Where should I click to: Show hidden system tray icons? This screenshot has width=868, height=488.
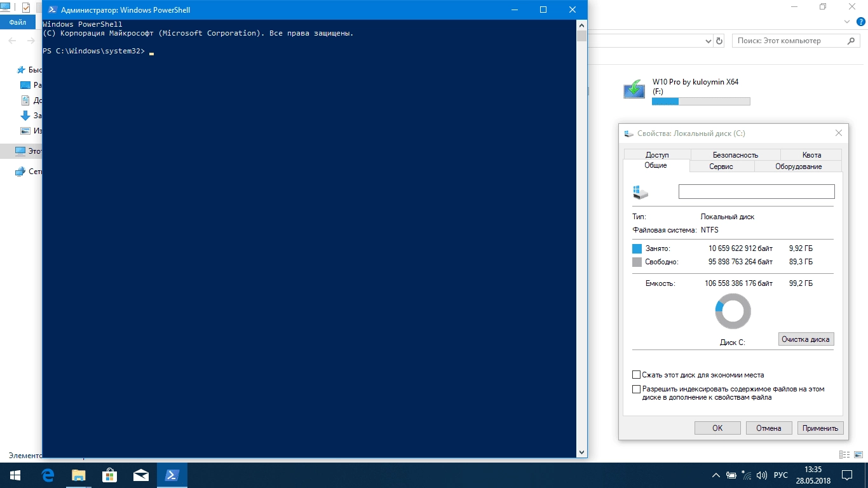coord(715,475)
